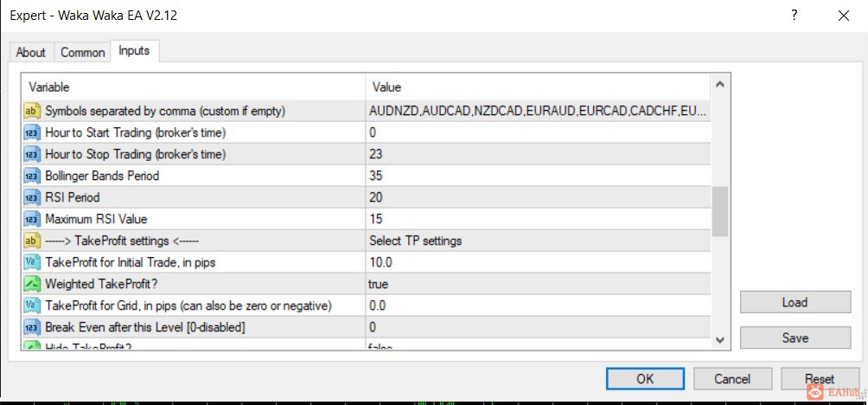The width and height of the screenshot is (868, 405).
Task: Load a saved settings file
Action: (795, 303)
